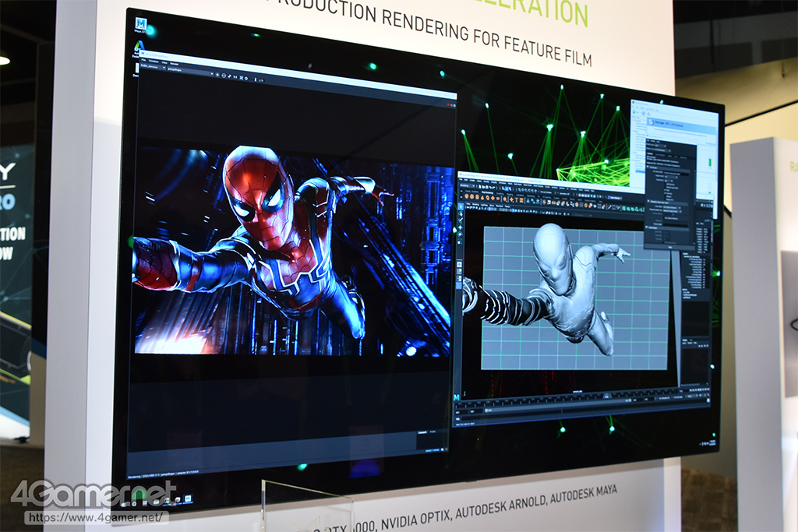The width and height of the screenshot is (798, 532).
Task: Select the Rotate tool in Maya toolbox
Action: (x=460, y=234)
